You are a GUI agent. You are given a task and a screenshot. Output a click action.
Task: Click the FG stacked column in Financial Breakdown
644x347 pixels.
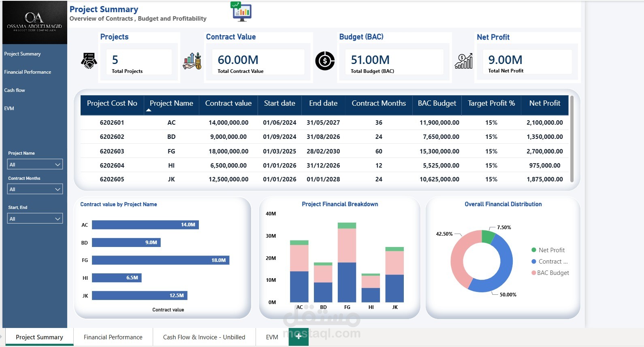click(347, 262)
